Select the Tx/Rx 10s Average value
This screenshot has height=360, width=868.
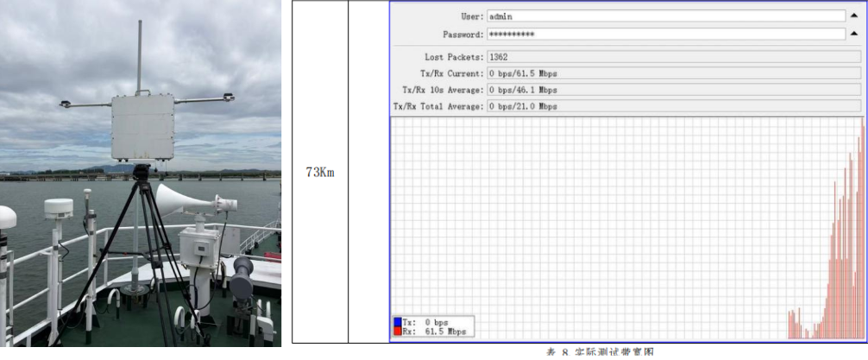(674, 89)
